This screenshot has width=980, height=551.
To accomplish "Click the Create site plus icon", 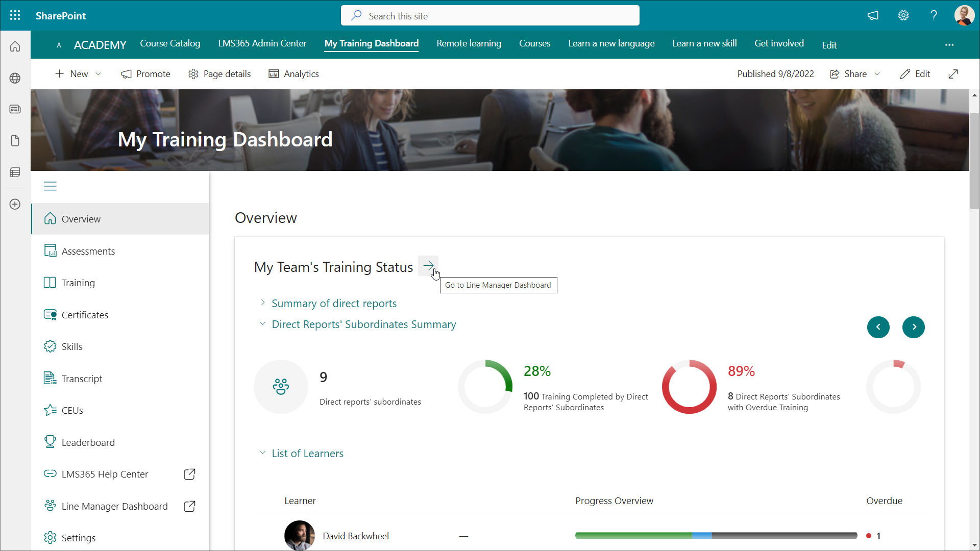I will coord(15,204).
